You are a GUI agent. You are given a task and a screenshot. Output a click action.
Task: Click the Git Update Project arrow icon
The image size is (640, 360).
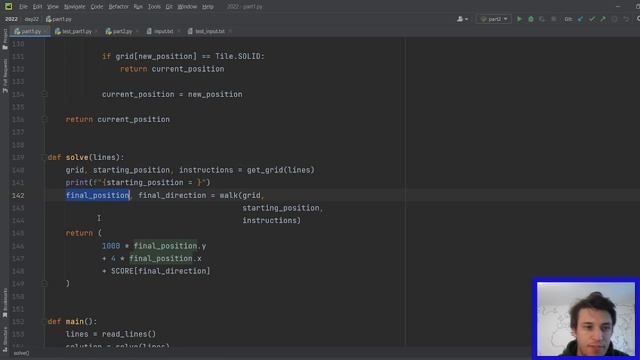click(580, 19)
